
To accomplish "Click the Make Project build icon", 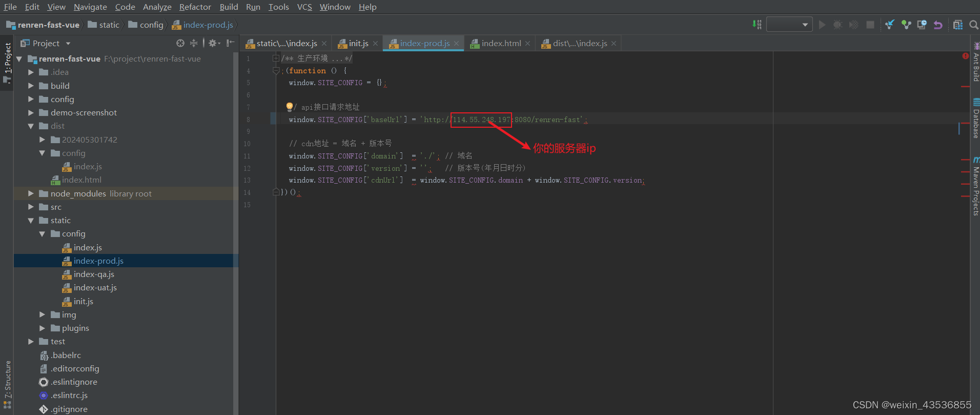I will coord(757,25).
